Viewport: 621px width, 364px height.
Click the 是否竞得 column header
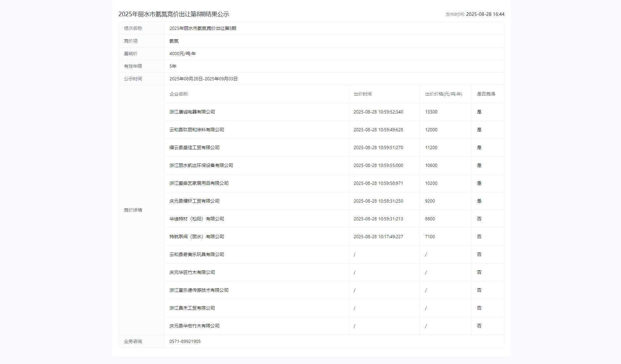(486, 94)
